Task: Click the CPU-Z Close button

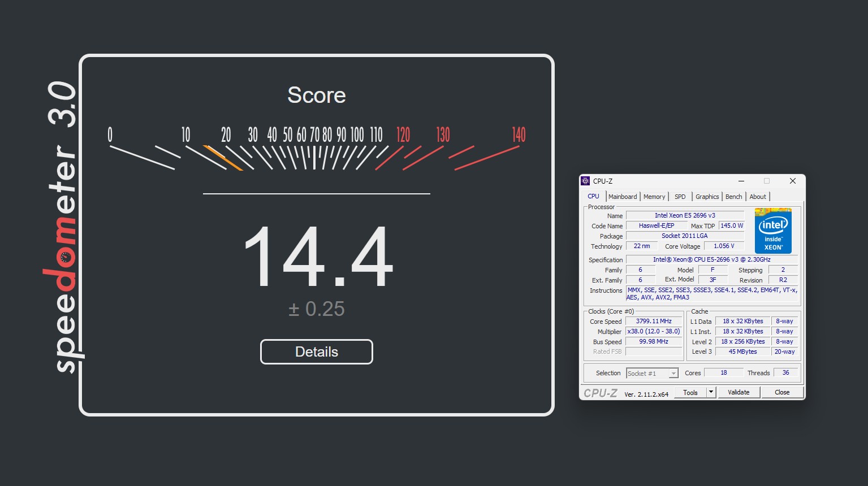Action: 782,392
